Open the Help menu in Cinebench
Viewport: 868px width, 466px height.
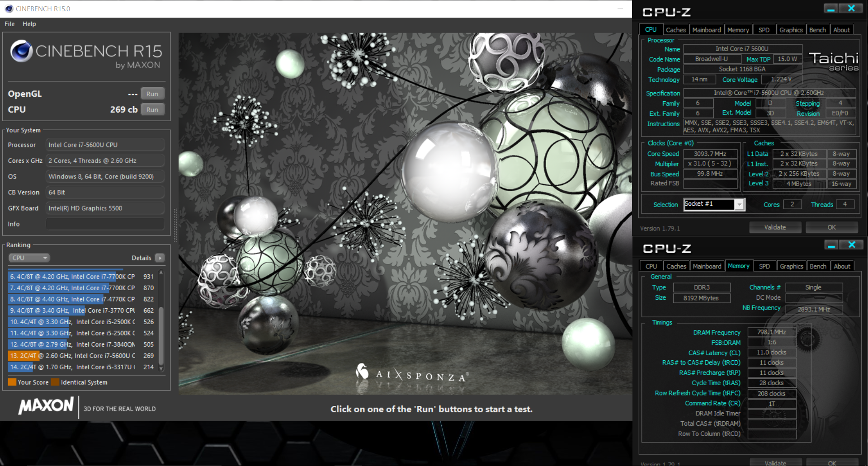coord(29,24)
